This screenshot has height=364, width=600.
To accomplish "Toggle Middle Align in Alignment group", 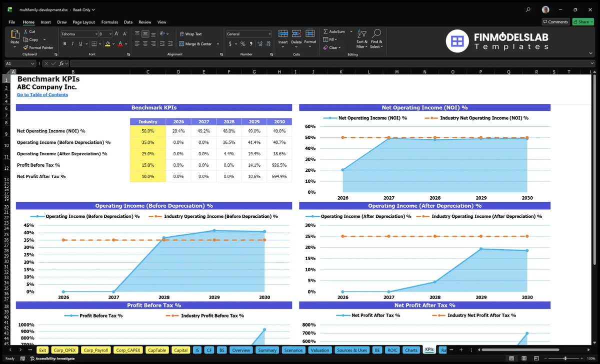I will click(x=145, y=34).
